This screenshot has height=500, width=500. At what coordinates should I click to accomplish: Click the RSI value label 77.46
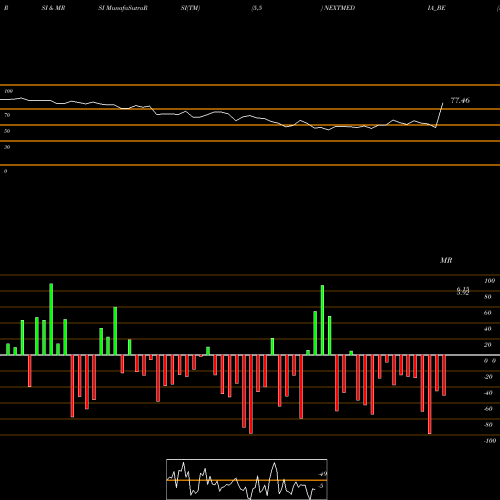[x=460, y=100]
